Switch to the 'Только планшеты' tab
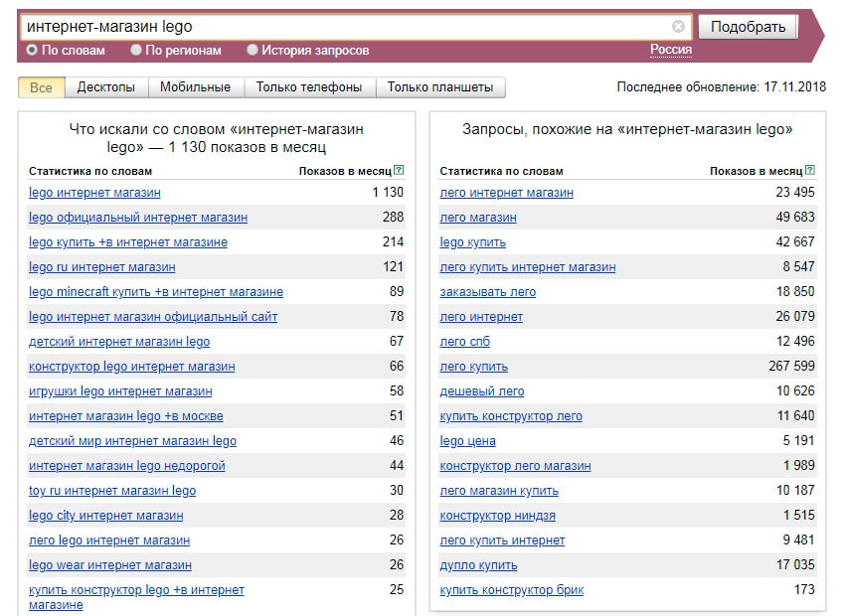Viewport: 847px width, 616px height. (439, 87)
